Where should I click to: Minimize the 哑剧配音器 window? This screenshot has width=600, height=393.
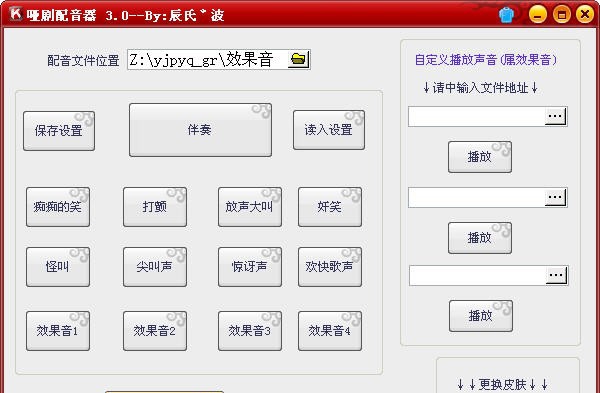pos(538,15)
